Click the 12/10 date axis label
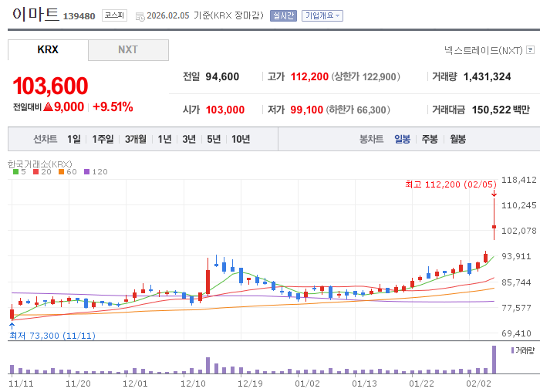 click(x=193, y=384)
